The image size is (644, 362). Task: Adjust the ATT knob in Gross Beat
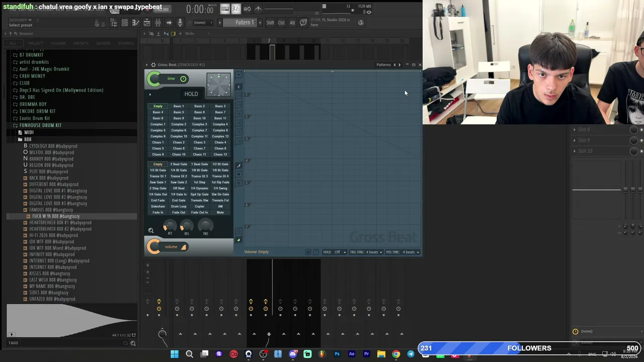point(170,225)
